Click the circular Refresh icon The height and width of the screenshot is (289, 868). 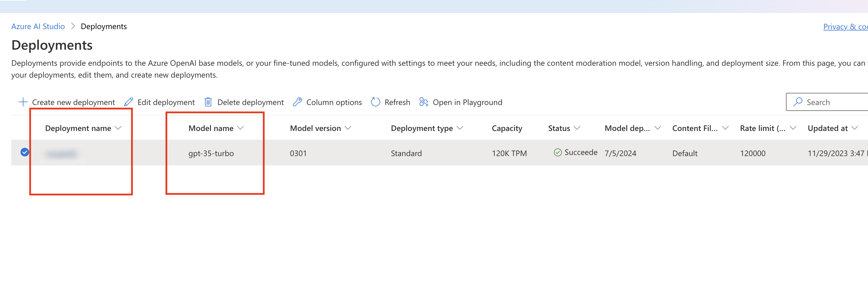coord(375,102)
